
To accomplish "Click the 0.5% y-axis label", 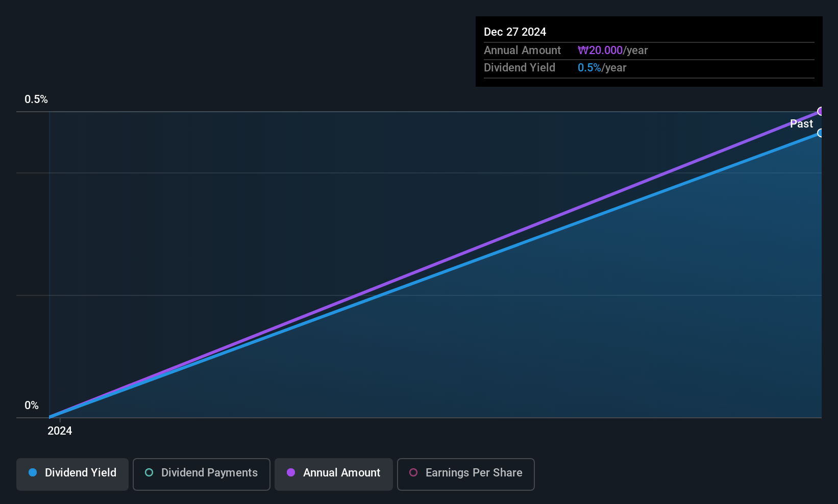I will [x=36, y=99].
